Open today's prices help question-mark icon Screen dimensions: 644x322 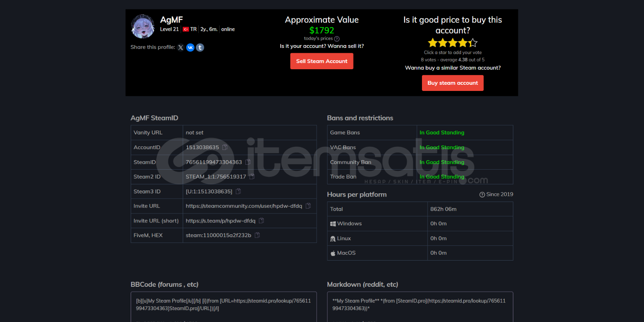coord(337,39)
